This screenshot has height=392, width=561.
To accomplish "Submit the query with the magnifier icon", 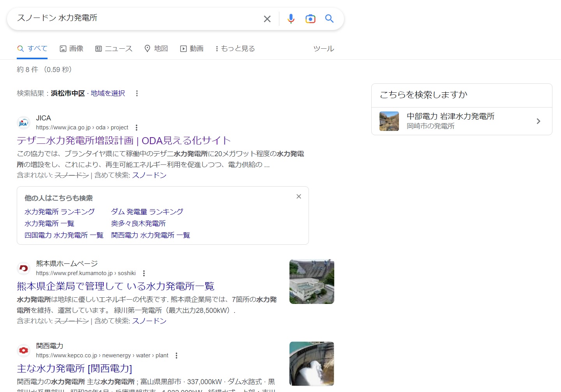I will 330,19.
